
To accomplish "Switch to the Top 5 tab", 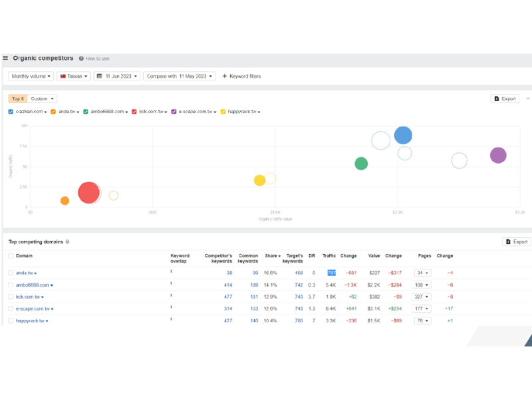I will tap(18, 98).
